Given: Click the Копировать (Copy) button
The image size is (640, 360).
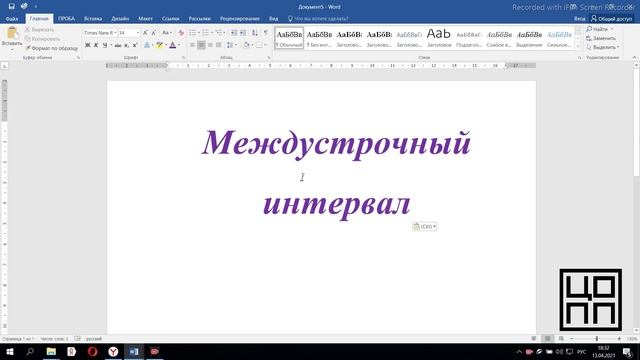Looking at the screenshot, I should point(42,39).
